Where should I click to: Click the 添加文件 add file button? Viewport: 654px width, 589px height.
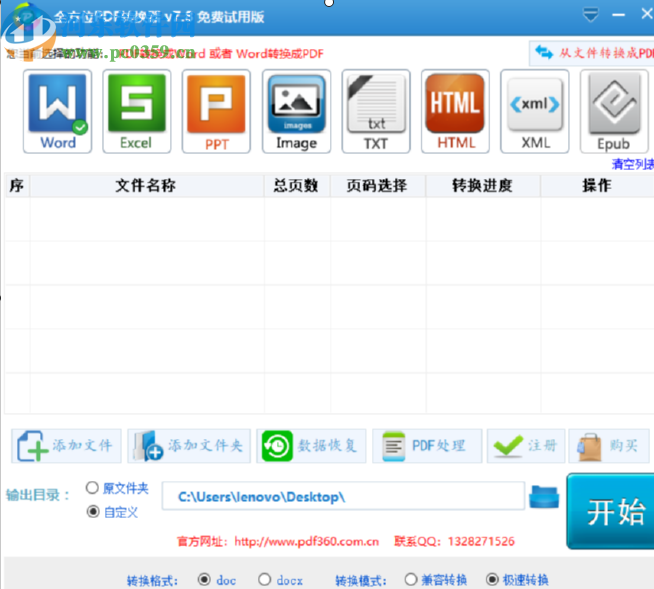[66, 446]
